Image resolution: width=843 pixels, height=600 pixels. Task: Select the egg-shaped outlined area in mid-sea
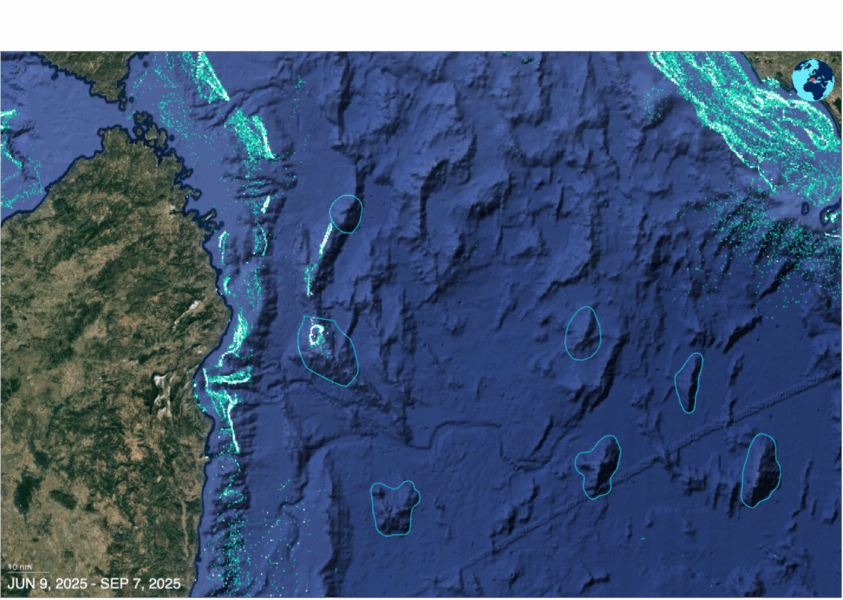582,334
